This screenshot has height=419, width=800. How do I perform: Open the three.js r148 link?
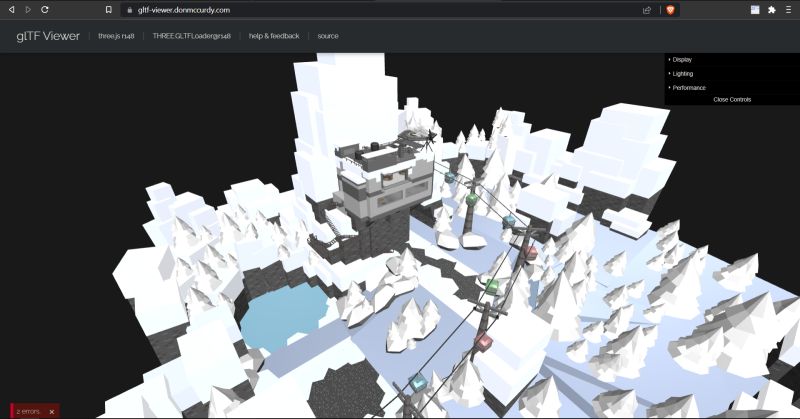tap(116, 36)
